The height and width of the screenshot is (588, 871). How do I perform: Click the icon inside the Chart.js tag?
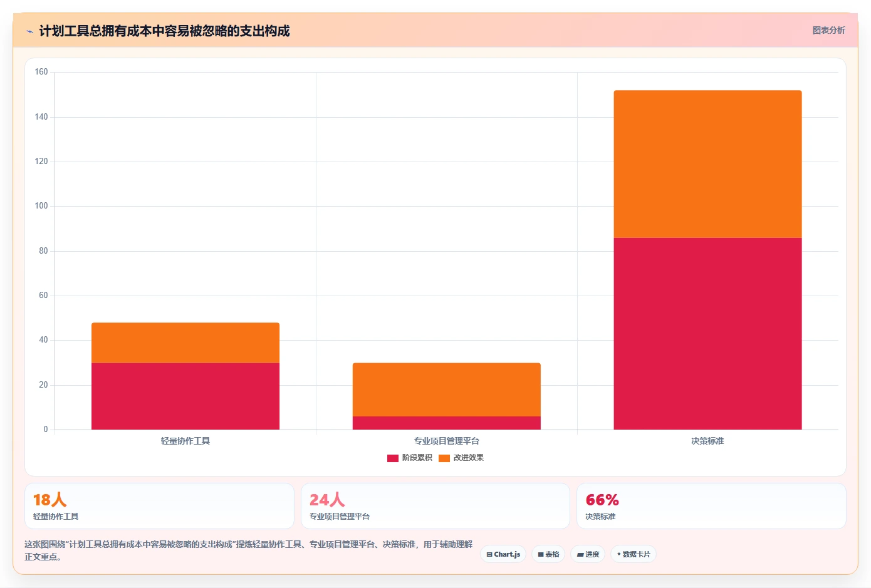tap(489, 555)
